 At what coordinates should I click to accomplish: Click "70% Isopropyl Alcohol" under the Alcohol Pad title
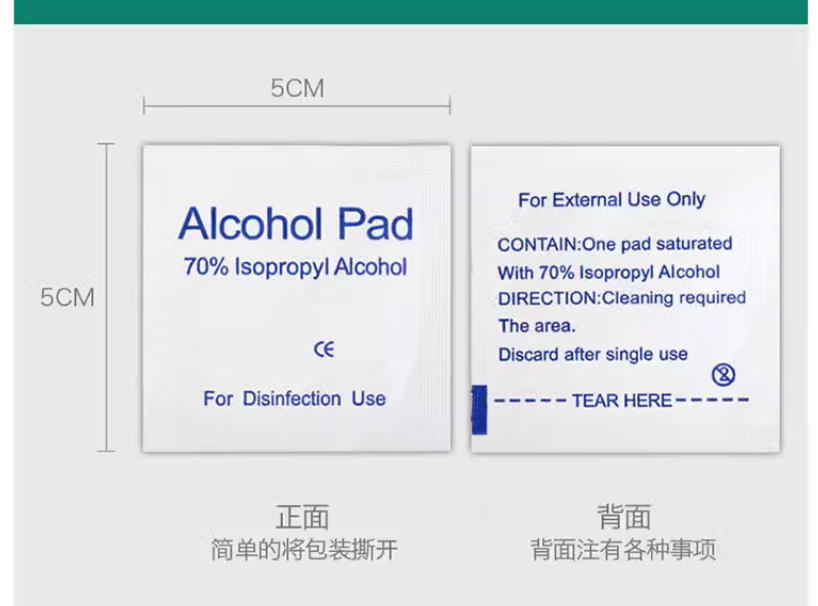[295, 267]
